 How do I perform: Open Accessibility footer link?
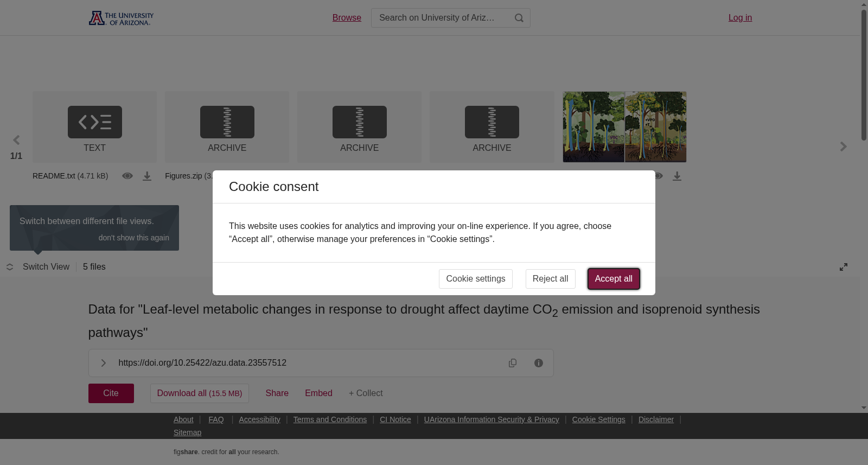pyautogui.click(x=259, y=419)
